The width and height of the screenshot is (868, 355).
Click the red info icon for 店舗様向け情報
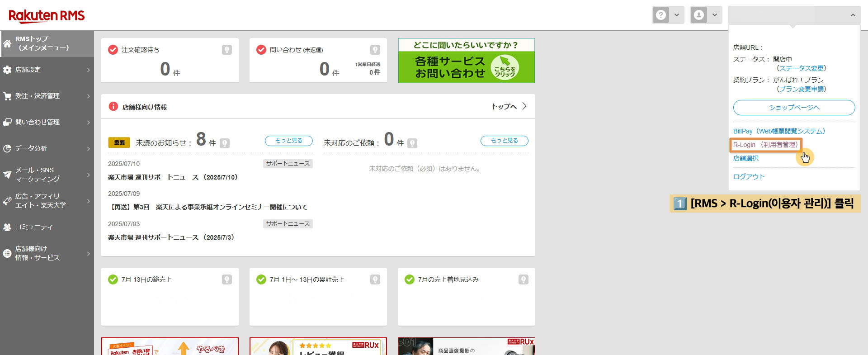click(113, 107)
